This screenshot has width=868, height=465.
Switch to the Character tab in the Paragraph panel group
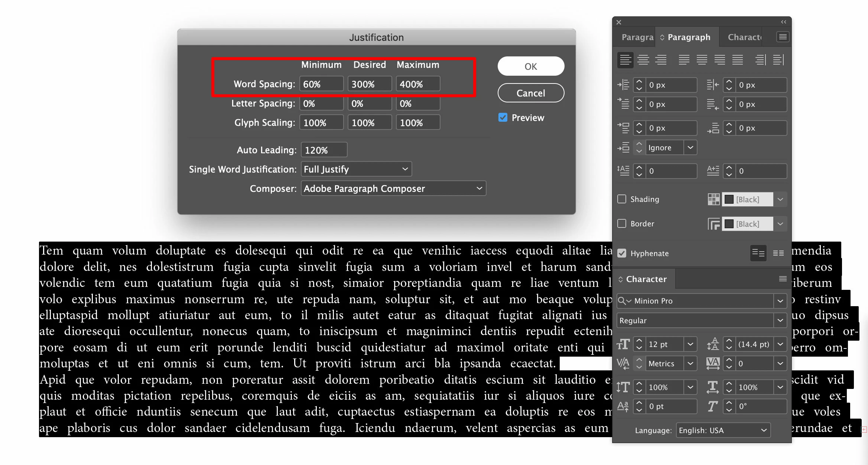744,37
